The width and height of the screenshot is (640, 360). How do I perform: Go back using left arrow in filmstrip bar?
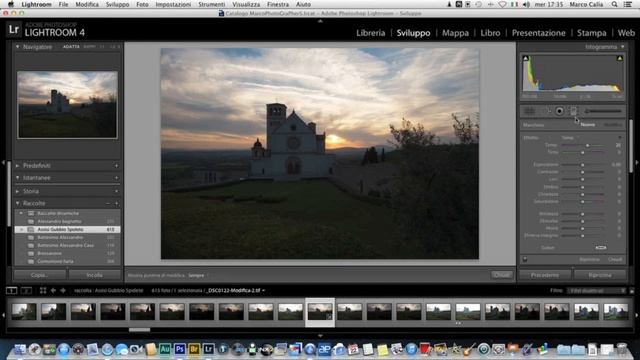pyautogui.click(x=53, y=290)
